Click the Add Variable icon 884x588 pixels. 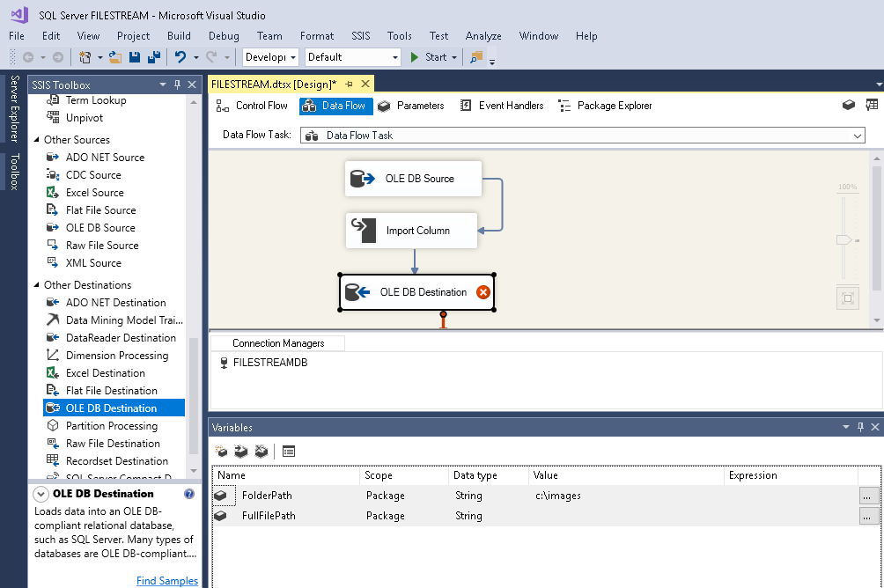point(220,452)
